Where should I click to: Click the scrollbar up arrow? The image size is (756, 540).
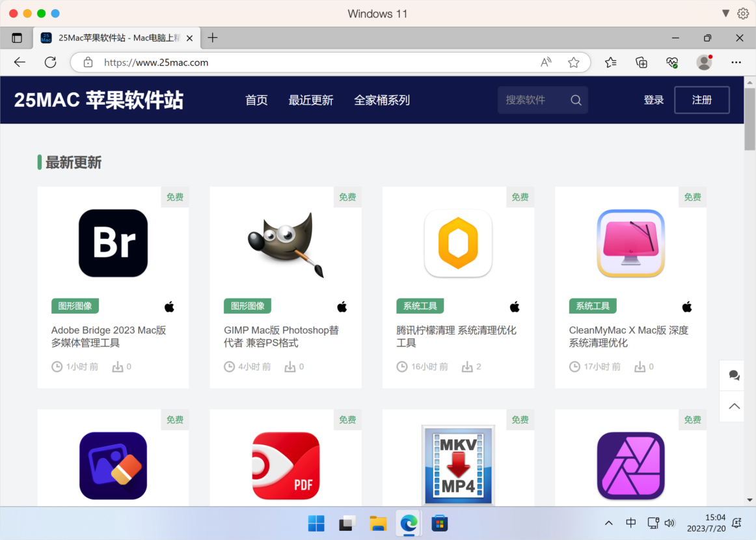(749, 83)
